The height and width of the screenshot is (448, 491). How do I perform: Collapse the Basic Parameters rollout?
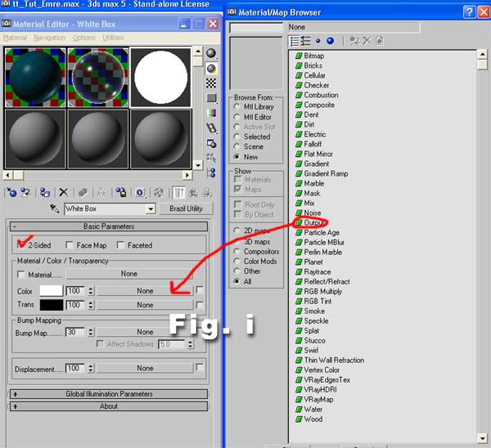[108, 226]
